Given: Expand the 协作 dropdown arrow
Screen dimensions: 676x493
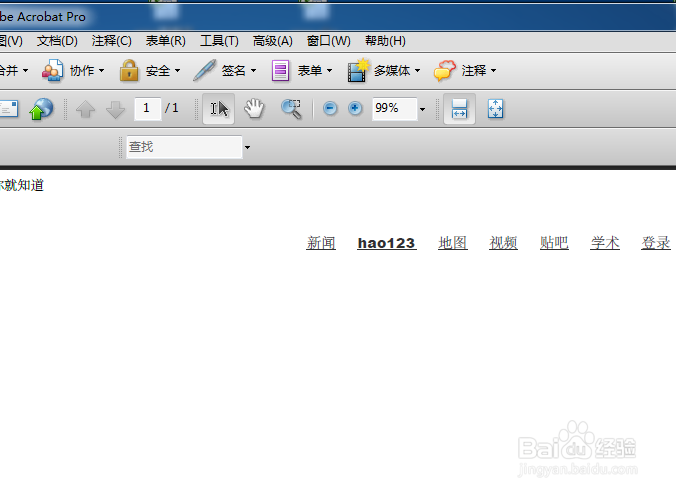Looking at the screenshot, I should 102,70.
